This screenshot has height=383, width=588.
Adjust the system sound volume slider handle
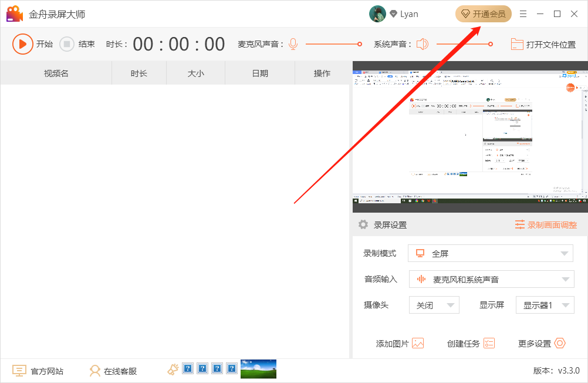[491, 44]
